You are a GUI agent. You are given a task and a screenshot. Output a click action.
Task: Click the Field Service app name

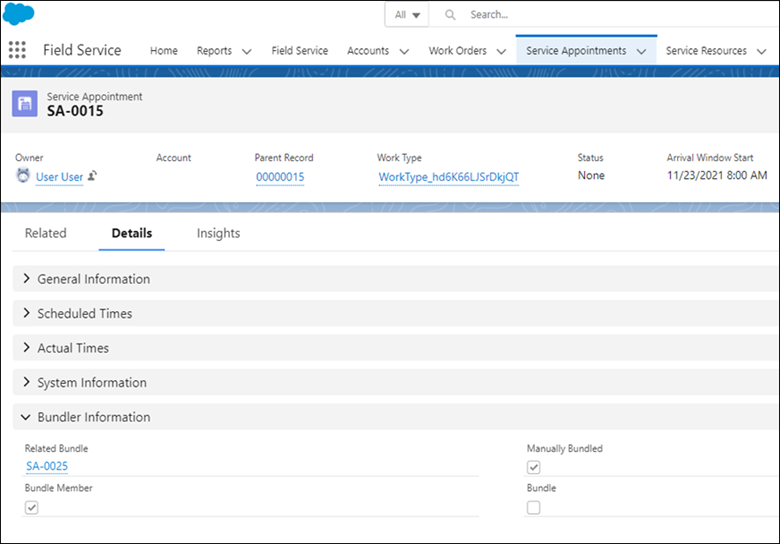click(x=82, y=50)
